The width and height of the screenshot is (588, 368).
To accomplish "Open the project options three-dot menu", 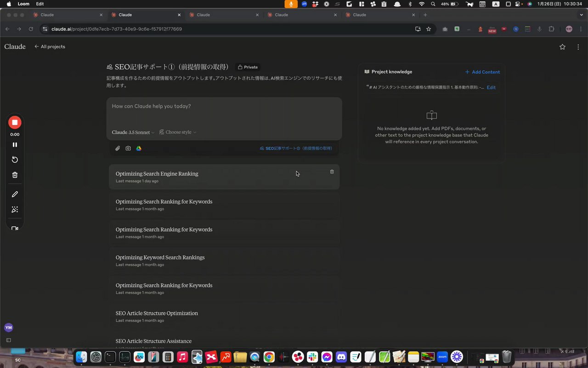I will [578, 46].
